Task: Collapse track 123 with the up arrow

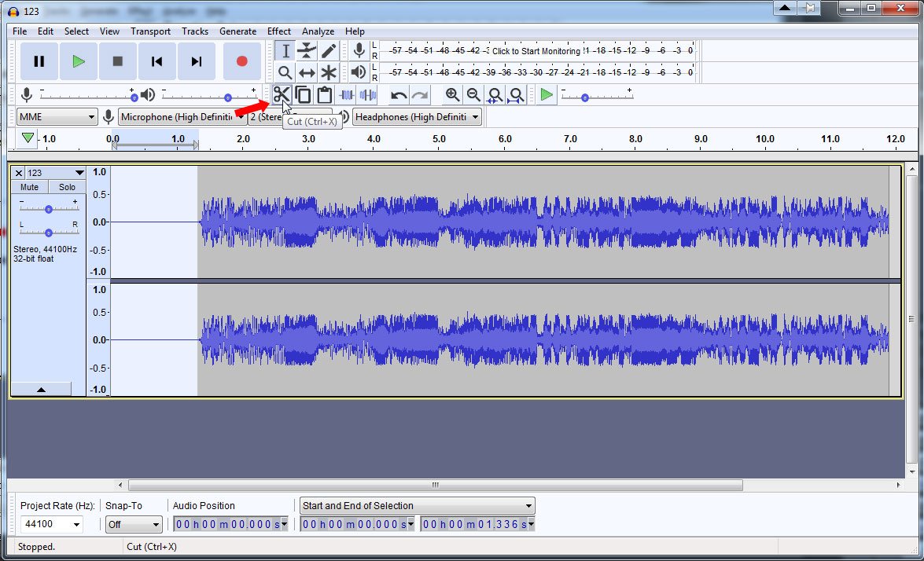Action: (x=41, y=389)
